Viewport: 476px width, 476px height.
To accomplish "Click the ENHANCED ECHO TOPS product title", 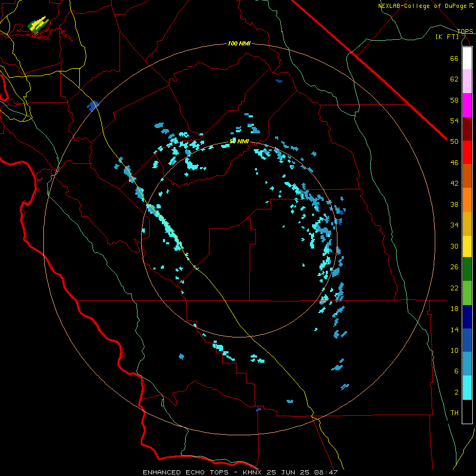I will (x=186, y=472).
